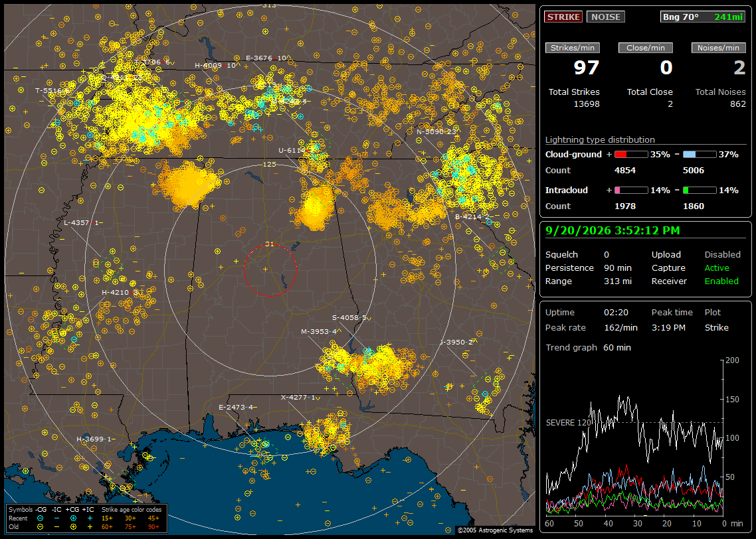
Task: Change the Range 313 mi setting
Action: [x=588, y=281]
